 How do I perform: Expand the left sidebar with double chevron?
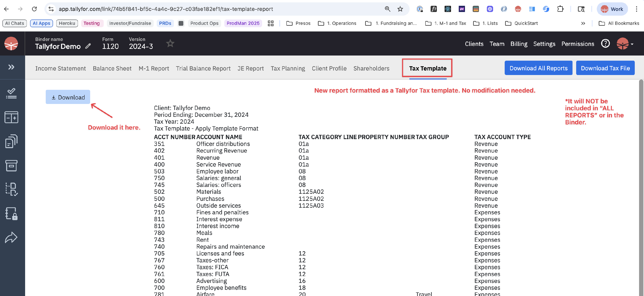pos(11,67)
